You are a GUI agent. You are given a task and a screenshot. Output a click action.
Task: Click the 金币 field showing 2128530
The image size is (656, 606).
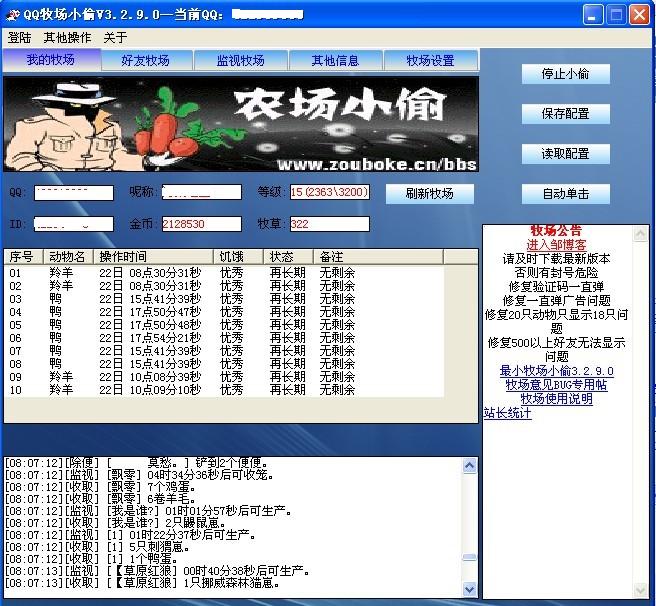tap(202, 224)
